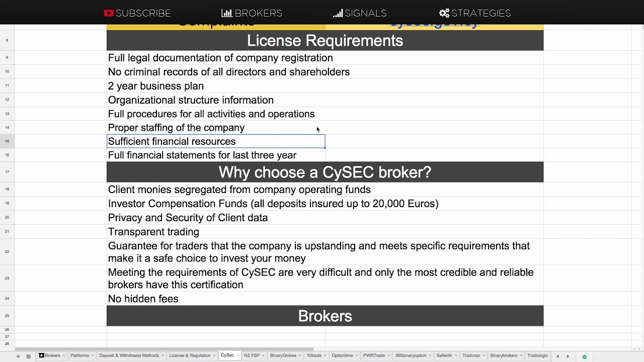Click the Strategies gears icon
The height and width of the screenshot is (362, 644).
tap(444, 13)
